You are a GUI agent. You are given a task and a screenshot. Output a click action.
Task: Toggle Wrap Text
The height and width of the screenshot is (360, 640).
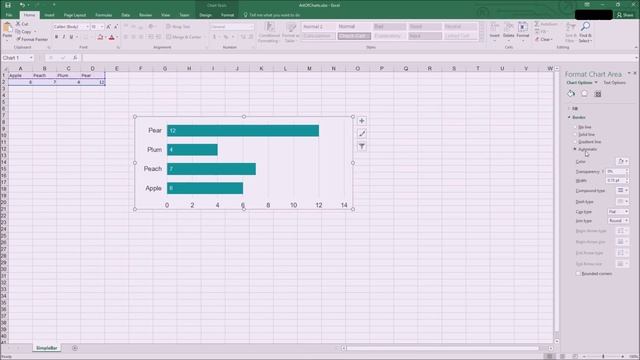(x=178, y=27)
